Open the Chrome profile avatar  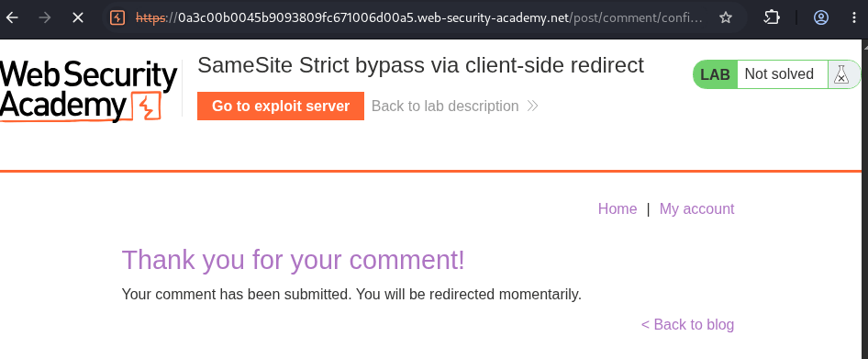(x=821, y=17)
